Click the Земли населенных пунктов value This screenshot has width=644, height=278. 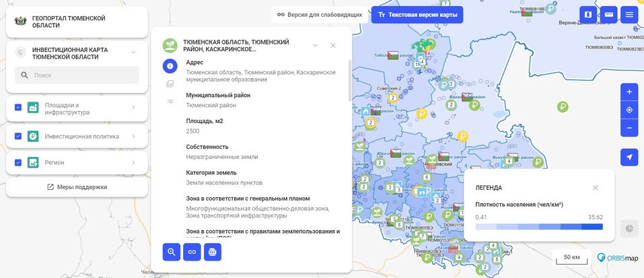pos(224,182)
